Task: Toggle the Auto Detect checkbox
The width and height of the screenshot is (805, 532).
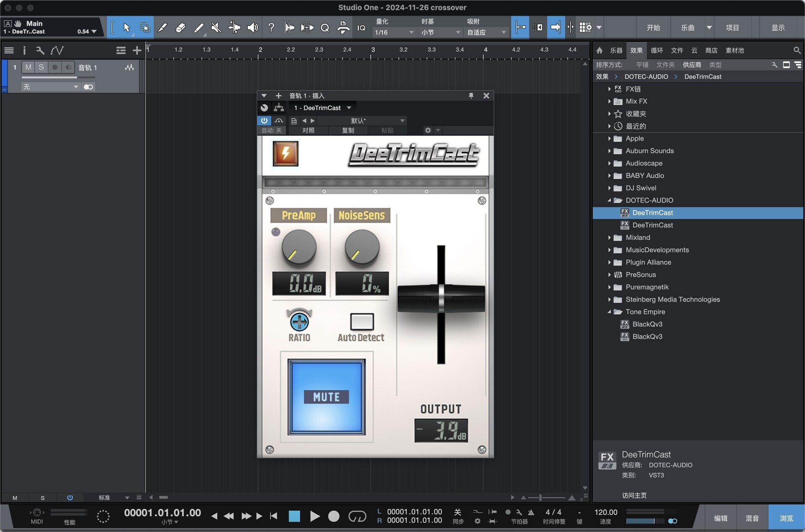Action: coord(362,322)
